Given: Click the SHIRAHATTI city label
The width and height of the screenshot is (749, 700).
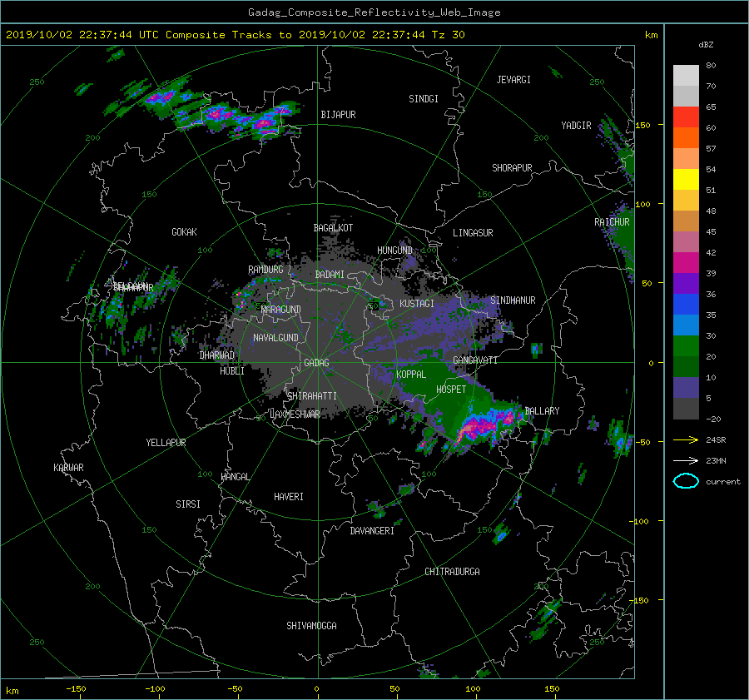Looking at the screenshot, I should pyautogui.click(x=312, y=396).
